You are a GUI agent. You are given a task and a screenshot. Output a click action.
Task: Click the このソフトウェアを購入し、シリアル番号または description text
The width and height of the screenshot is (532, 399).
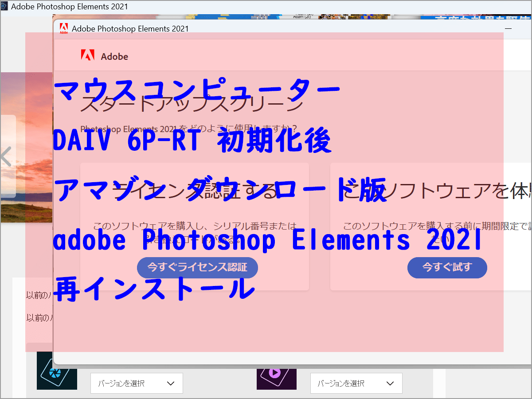[195, 233]
